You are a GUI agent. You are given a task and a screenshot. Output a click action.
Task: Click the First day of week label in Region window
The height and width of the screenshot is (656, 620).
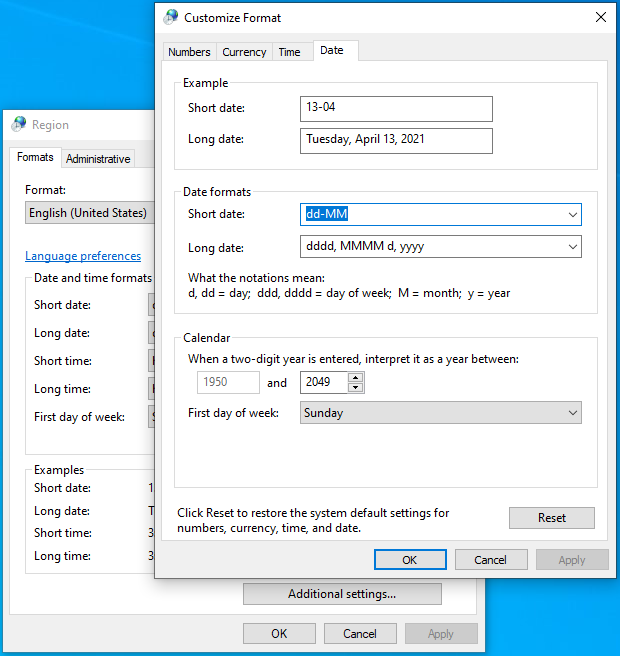pos(79,417)
